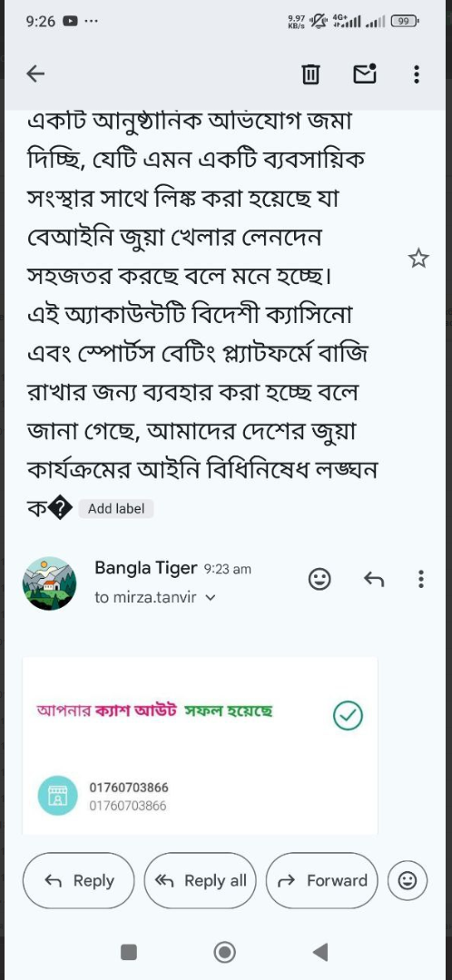The width and height of the screenshot is (452, 980).
Task: Expand recipient details next to mirza.tanvir
Action: coord(210,597)
